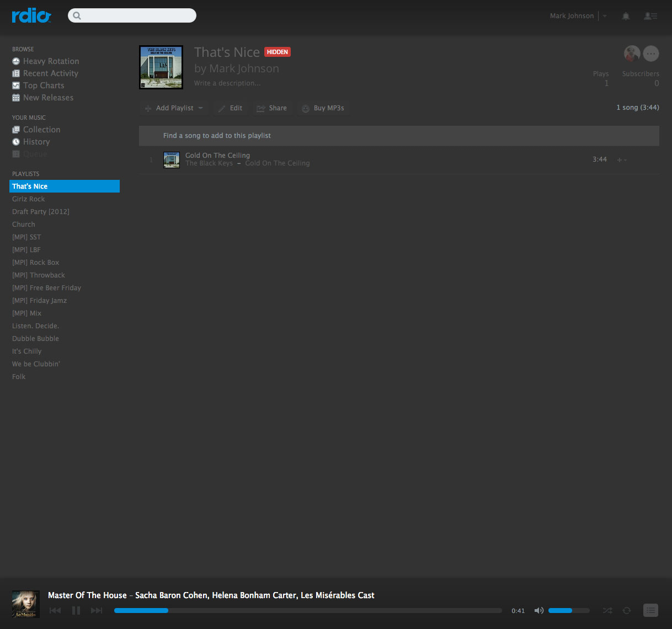Open [MPI] Friday Jamz playlist
The height and width of the screenshot is (629, 672).
(40, 301)
